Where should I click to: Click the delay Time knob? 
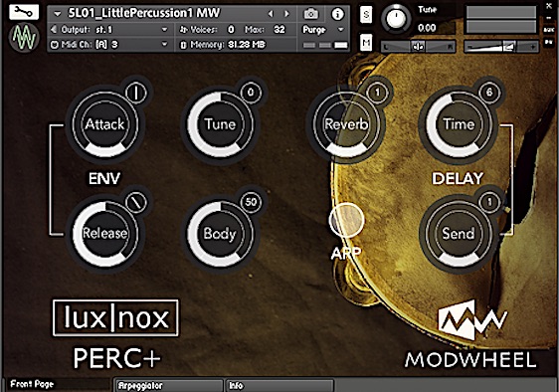tap(459, 124)
